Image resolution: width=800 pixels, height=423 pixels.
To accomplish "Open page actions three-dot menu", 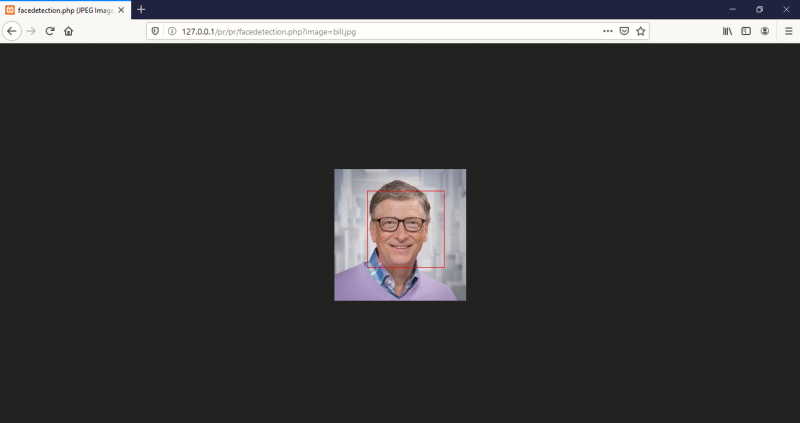I will coord(607,31).
